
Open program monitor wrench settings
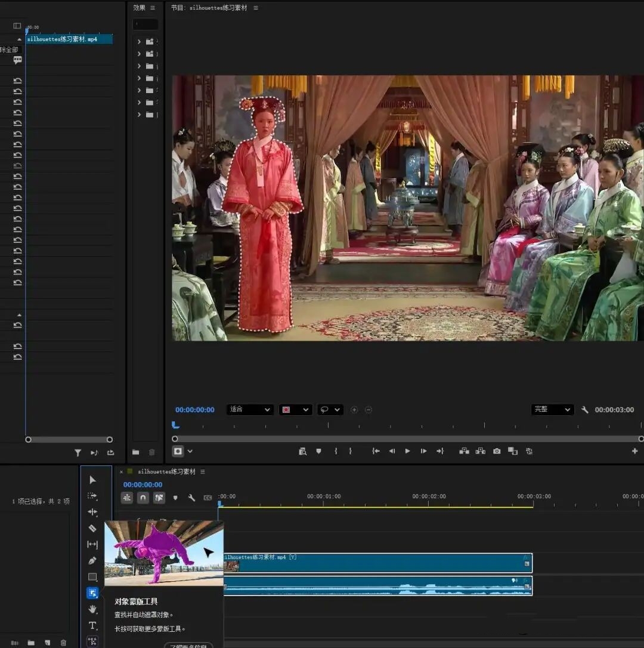pos(584,410)
